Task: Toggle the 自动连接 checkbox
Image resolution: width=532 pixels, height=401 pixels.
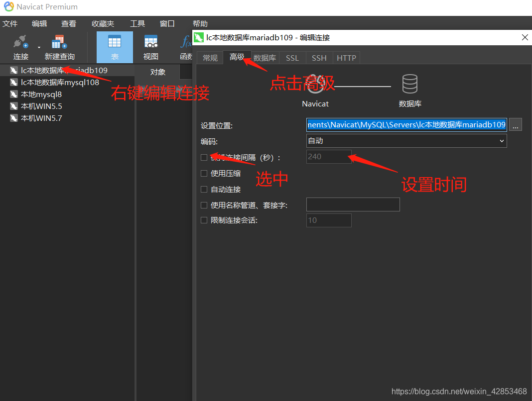Action: click(x=204, y=189)
